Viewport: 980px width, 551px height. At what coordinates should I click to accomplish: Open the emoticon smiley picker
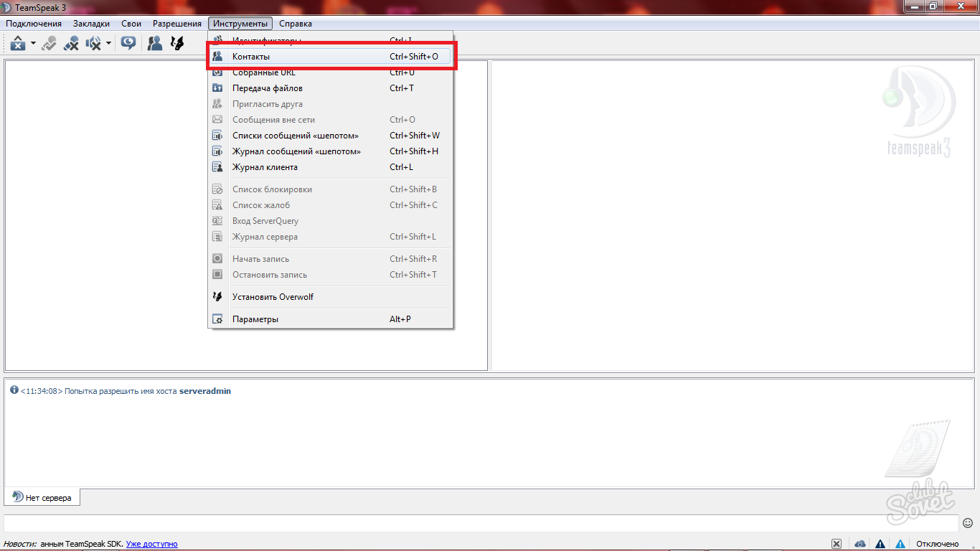pyautogui.click(x=968, y=523)
